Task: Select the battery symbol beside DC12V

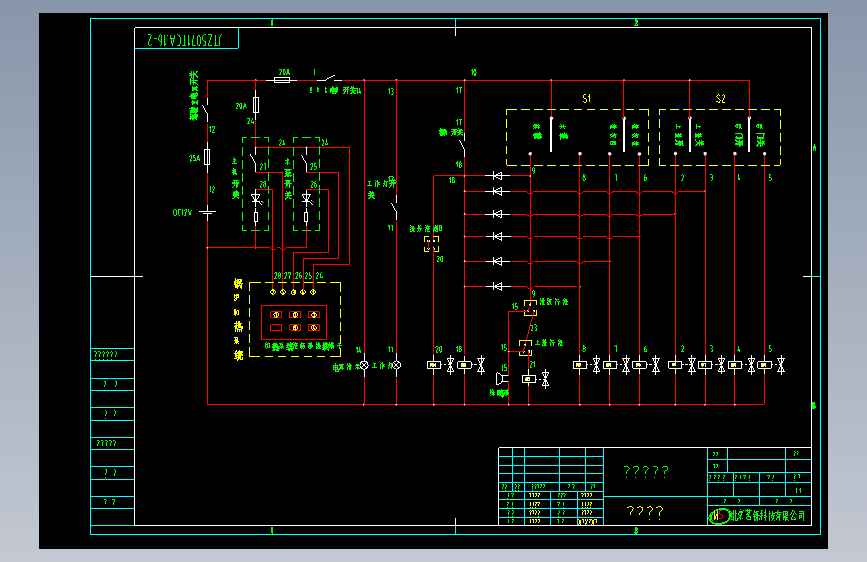Action: (207, 212)
